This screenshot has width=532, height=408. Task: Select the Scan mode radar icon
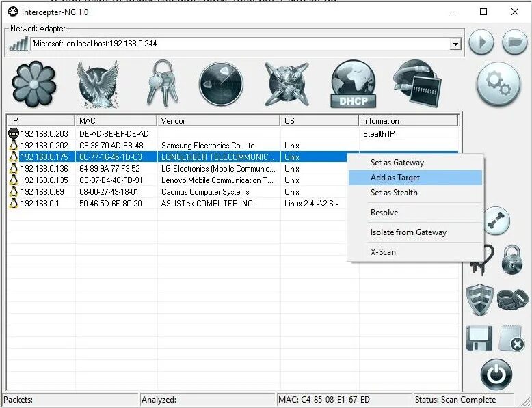pos(222,84)
